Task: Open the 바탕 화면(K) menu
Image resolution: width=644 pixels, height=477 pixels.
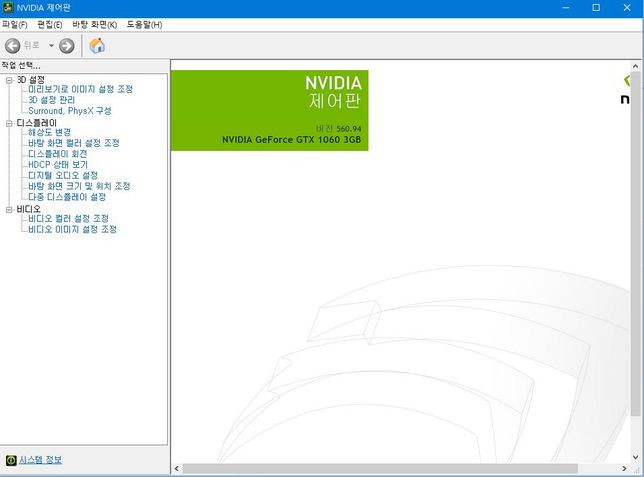Action: 94,24
